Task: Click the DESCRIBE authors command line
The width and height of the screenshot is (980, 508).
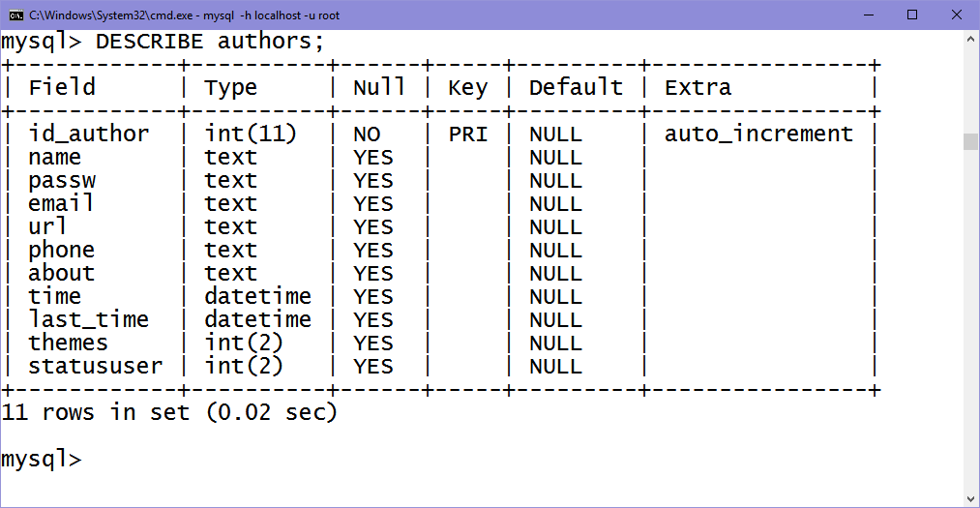Action: pyautogui.click(x=163, y=42)
